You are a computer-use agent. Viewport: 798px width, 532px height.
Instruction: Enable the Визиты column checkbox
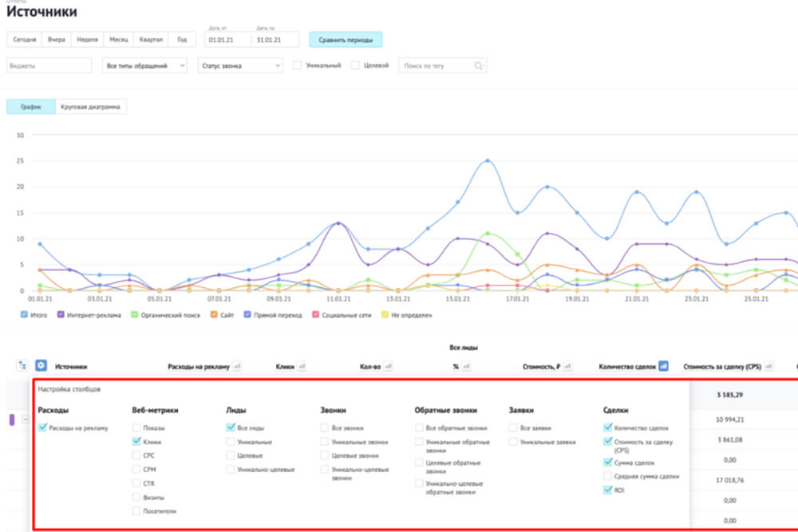click(136, 497)
